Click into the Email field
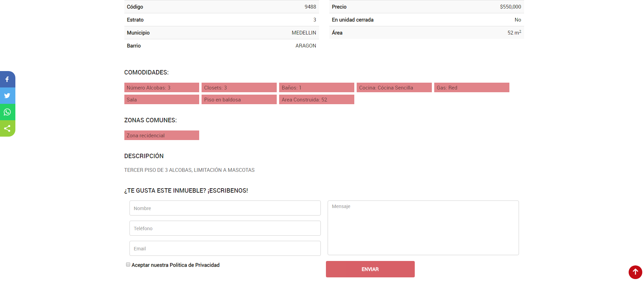Image resolution: width=644 pixels, height=290 pixels. (x=225, y=248)
